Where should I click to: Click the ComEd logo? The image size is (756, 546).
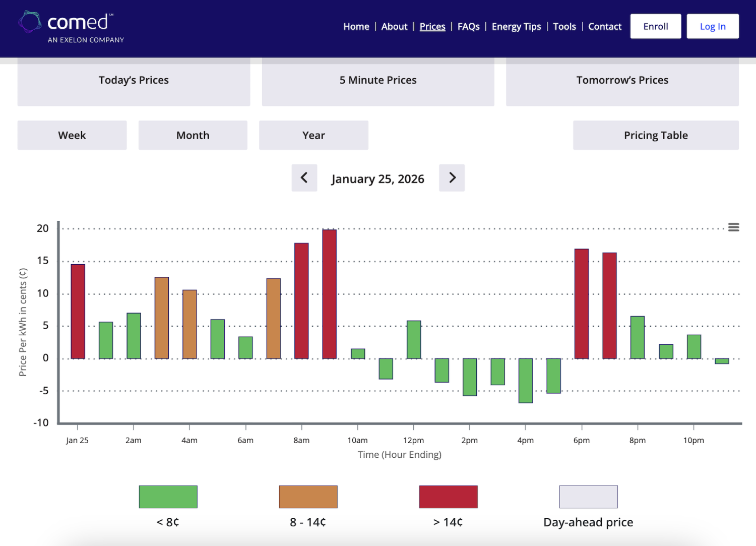pyautogui.click(x=71, y=27)
